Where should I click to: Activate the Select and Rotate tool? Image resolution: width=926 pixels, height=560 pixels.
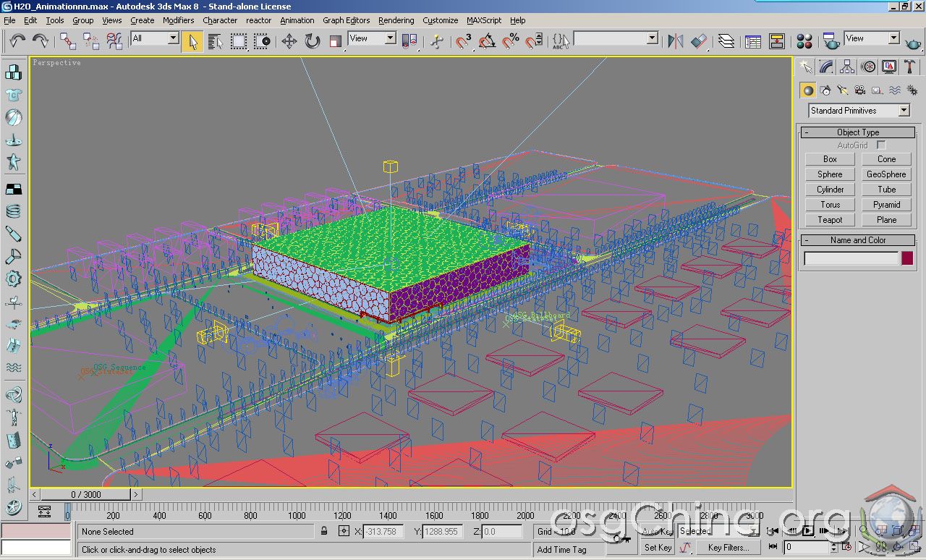[313, 41]
